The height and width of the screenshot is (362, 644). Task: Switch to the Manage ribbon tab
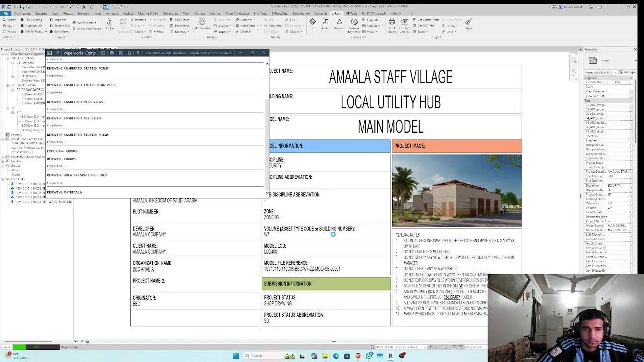tap(200, 14)
